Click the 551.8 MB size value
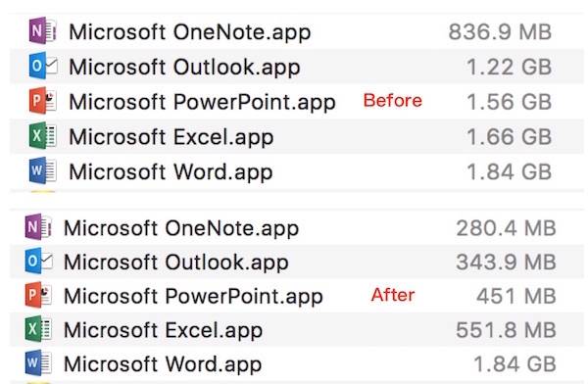This screenshot has height=384, width=588. [x=506, y=330]
